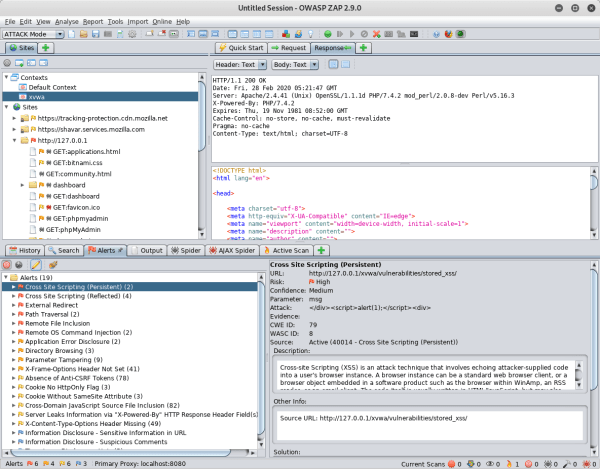Click the green Set Break on All Requests icon
The image size is (600, 469).
click(x=328, y=34)
